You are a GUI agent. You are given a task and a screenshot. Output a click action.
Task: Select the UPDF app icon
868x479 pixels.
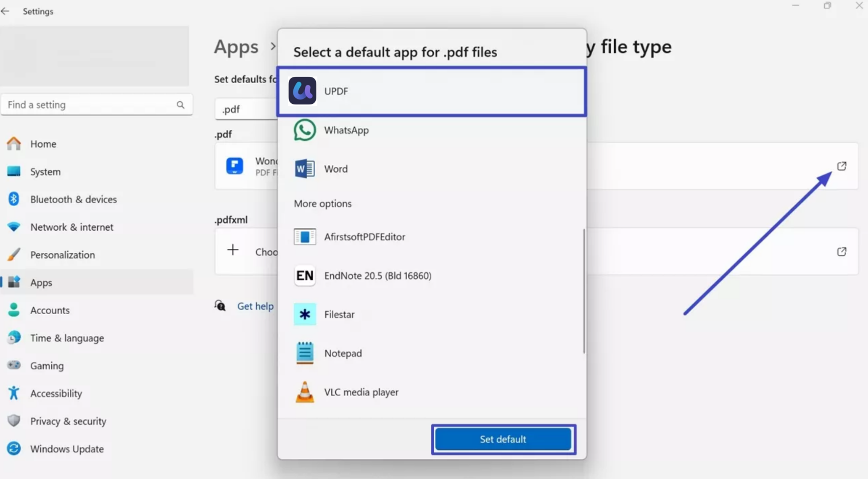point(302,91)
